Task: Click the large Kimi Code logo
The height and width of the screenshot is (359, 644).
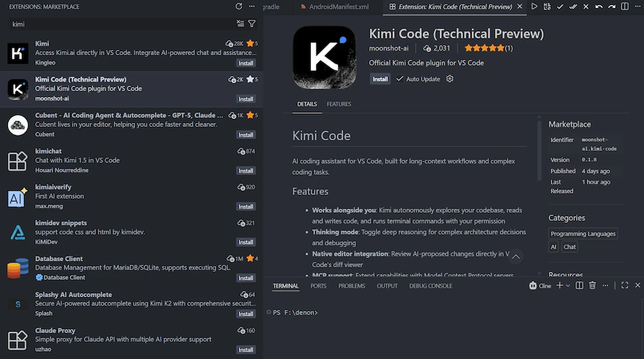Action: coord(325,57)
